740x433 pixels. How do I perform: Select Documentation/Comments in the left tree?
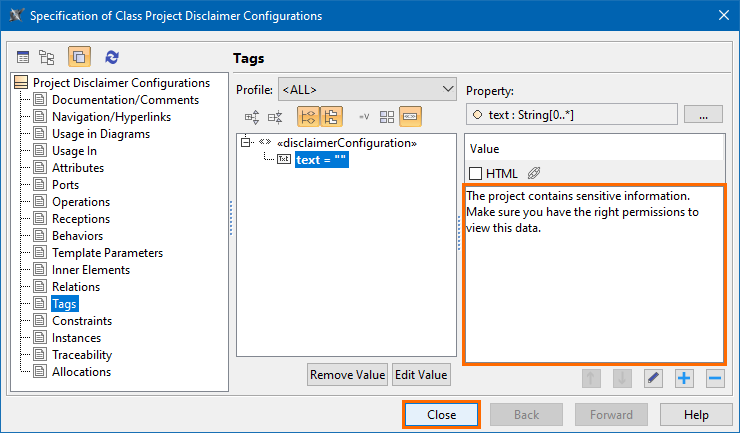click(125, 100)
